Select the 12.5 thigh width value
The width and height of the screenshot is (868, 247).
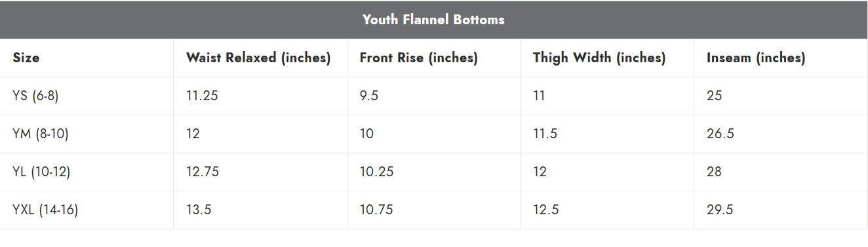[x=546, y=210]
